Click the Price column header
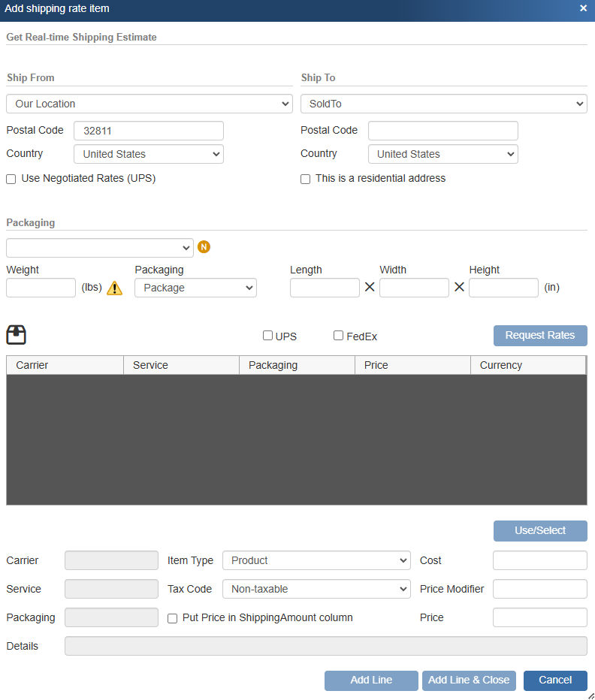 pos(412,365)
